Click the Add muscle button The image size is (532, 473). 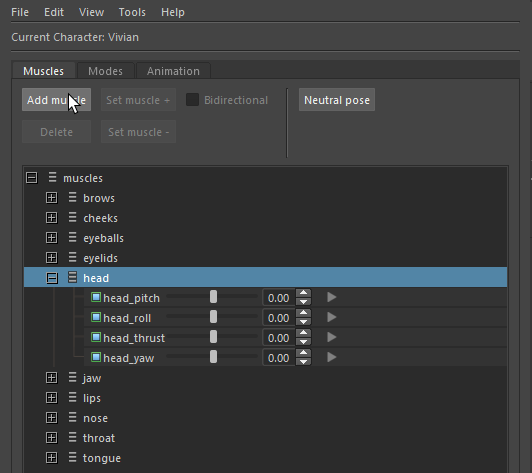tap(56, 100)
